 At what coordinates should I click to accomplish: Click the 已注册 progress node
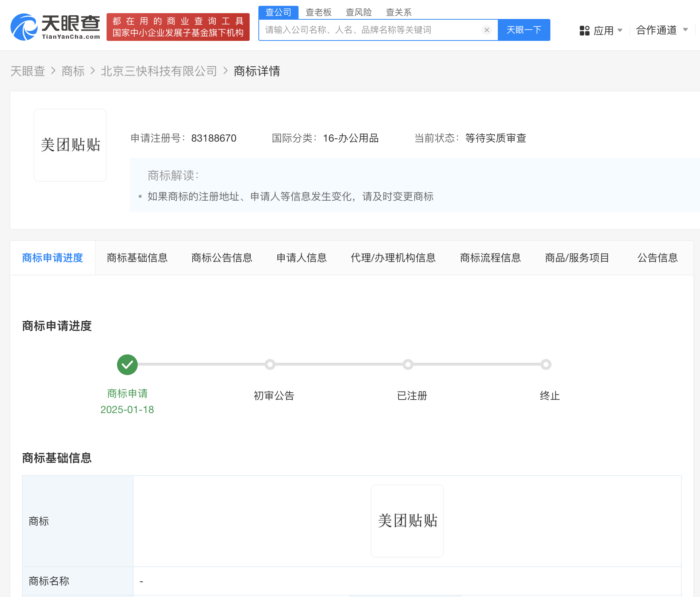click(x=408, y=364)
